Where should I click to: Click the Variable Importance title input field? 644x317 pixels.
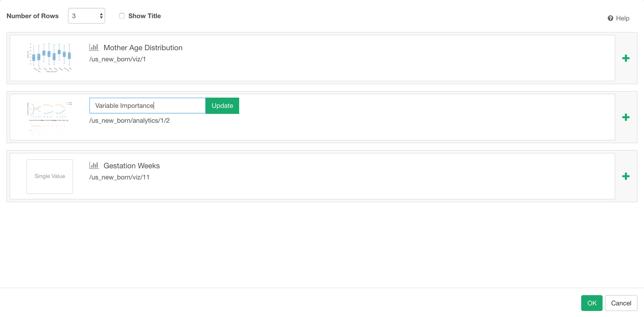pos(147,106)
